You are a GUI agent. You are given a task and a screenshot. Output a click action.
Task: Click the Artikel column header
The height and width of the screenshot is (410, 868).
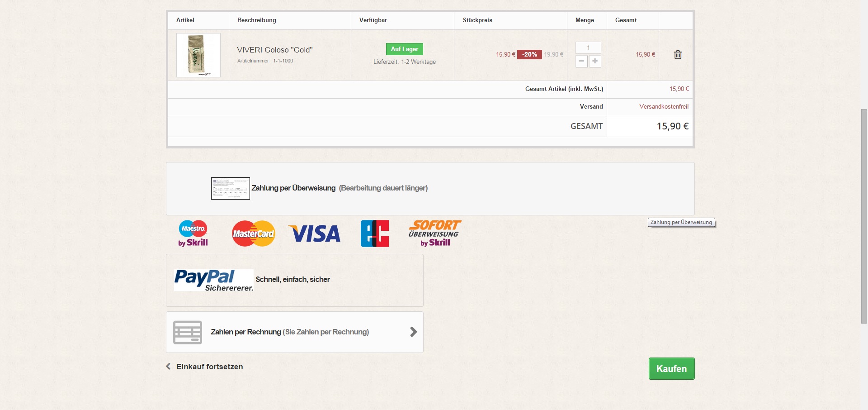coord(185,20)
